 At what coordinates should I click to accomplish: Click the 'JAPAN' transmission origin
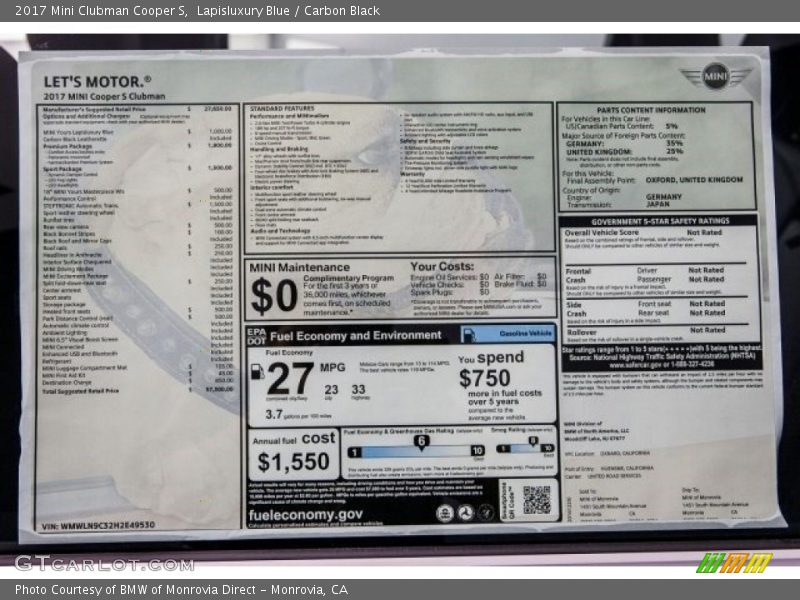(658, 204)
